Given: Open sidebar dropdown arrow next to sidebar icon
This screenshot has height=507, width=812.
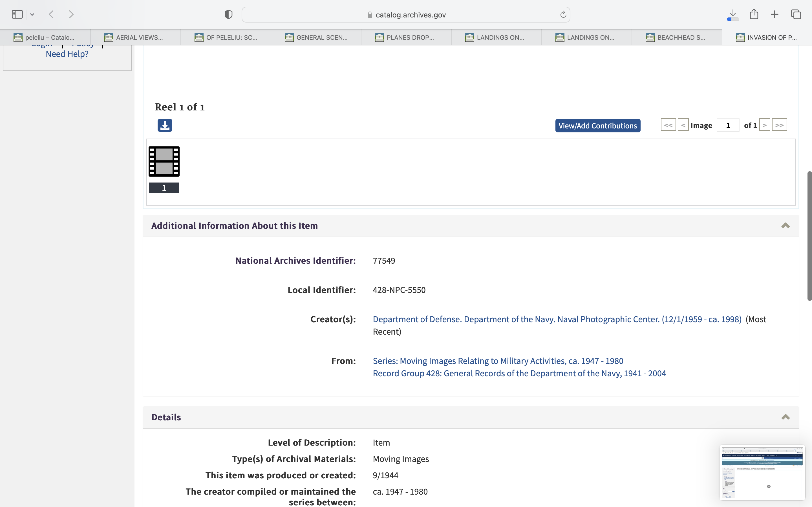Looking at the screenshot, I should coord(32,14).
